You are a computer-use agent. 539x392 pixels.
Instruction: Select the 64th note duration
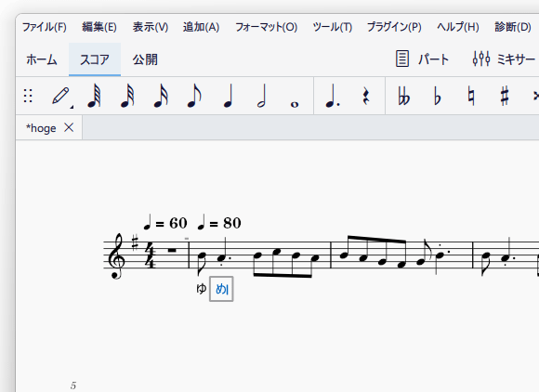click(x=94, y=97)
